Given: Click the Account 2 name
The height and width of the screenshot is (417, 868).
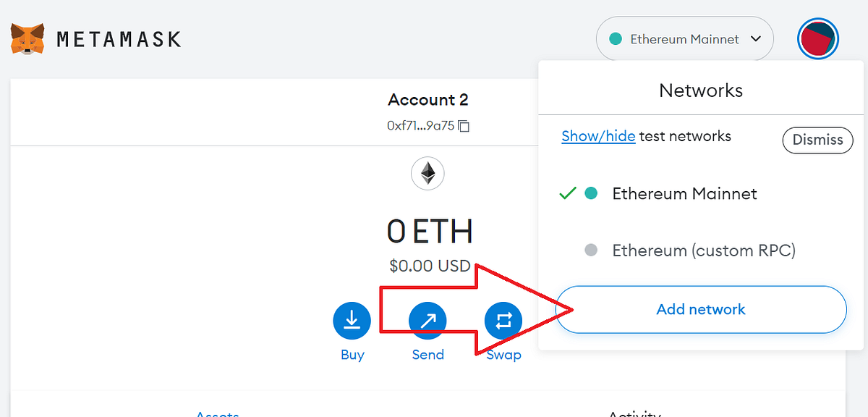Looking at the screenshot, I should click(x=427, y=99).
